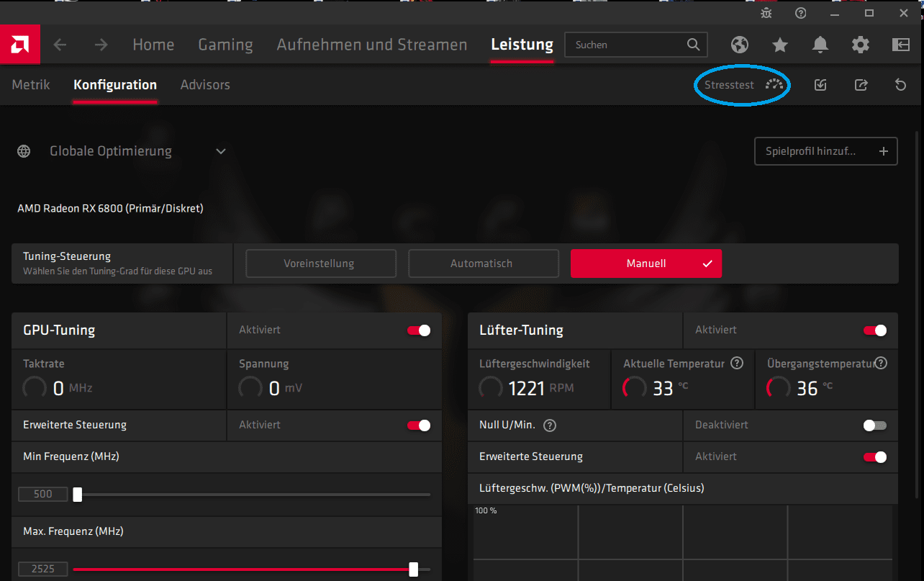Select Automatisch tuning mode
Image resolution: width=924 pixels, height=581 pixels.
coord(484,264)
